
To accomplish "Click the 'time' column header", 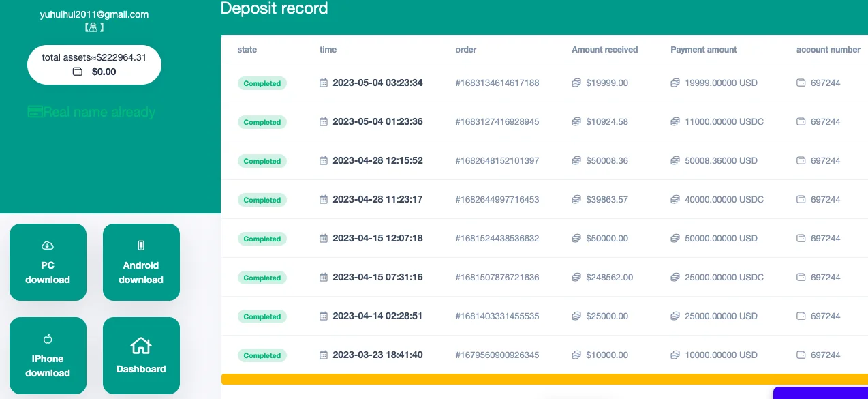I will pos(328,50).
